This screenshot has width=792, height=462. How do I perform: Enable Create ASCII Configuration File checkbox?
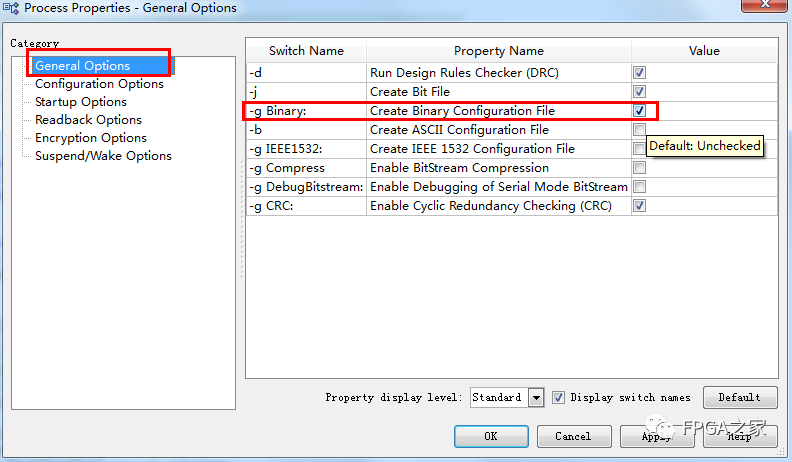click(639, 130)
